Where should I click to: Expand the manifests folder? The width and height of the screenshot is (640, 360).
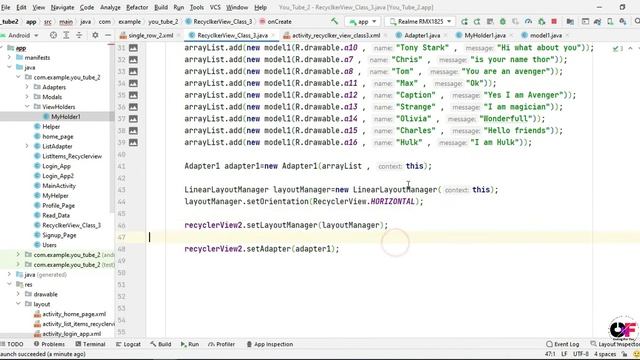tap(9, 58)
